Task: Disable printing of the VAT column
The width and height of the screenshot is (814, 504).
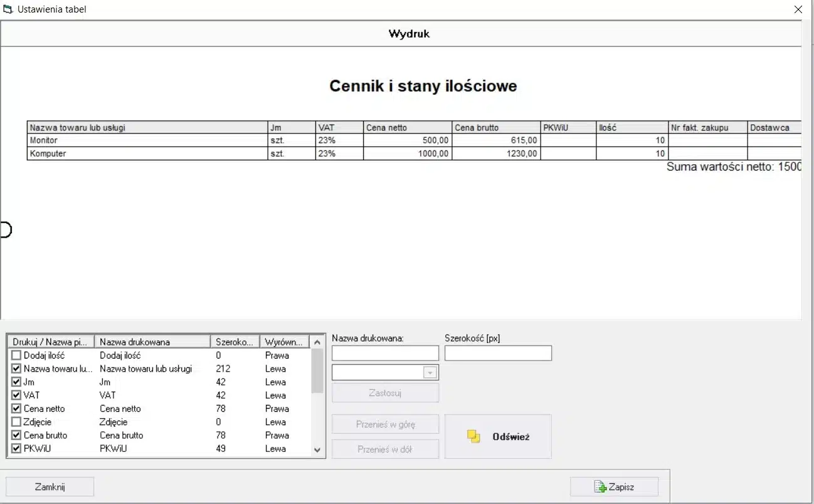Action: (x=17, y=396)
